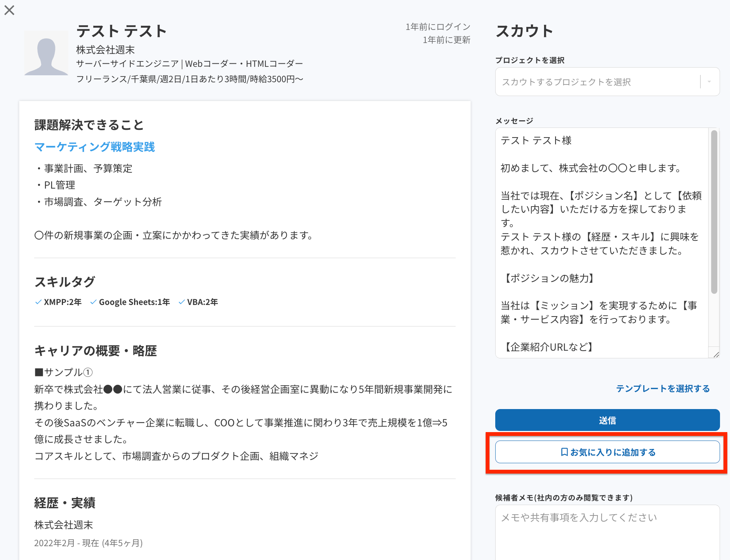This screenshot has height=560, width=730.
Task: Click the スカウトするプロジェクトを選択 combo box
Action: (x=607, y=82)
